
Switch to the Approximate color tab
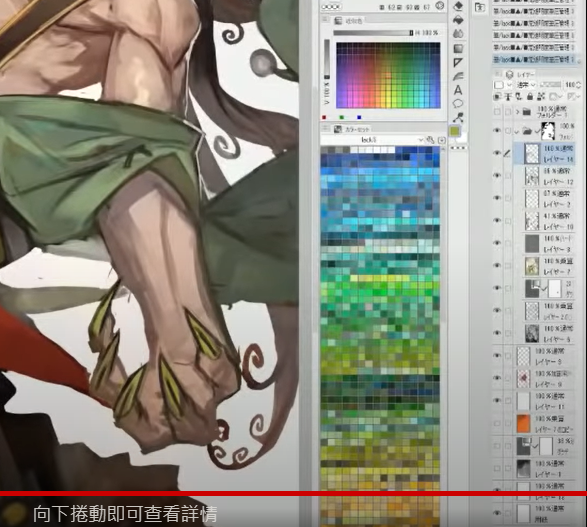coord(349,21)
